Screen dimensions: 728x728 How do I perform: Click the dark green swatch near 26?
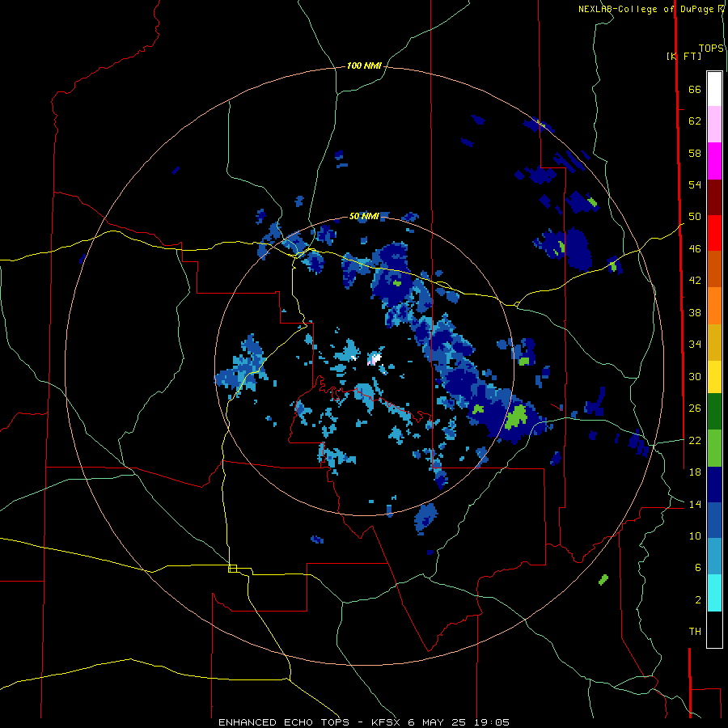pos(714,412)
